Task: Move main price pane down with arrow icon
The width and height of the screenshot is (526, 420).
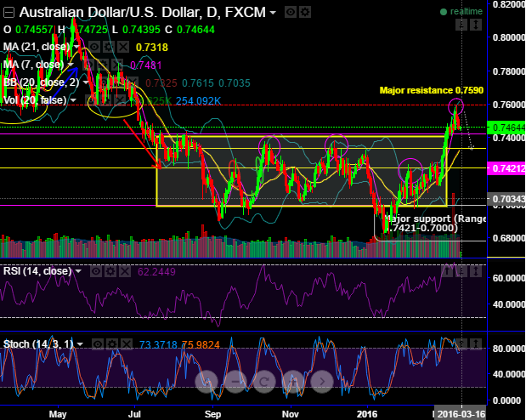Action: tap(461, 25)
